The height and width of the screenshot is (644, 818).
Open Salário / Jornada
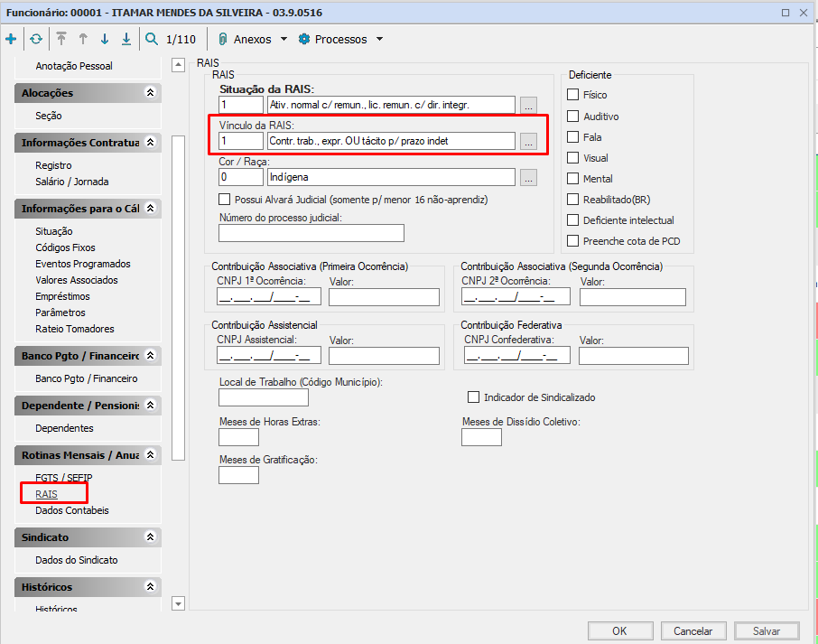pyautogui.click(x=72, y=182)
